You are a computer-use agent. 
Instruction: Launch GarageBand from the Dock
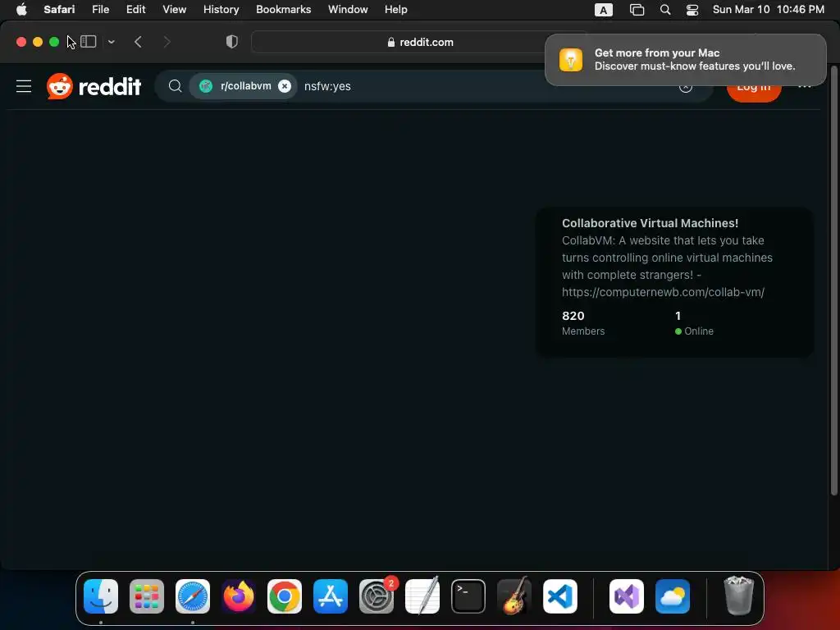514,596
